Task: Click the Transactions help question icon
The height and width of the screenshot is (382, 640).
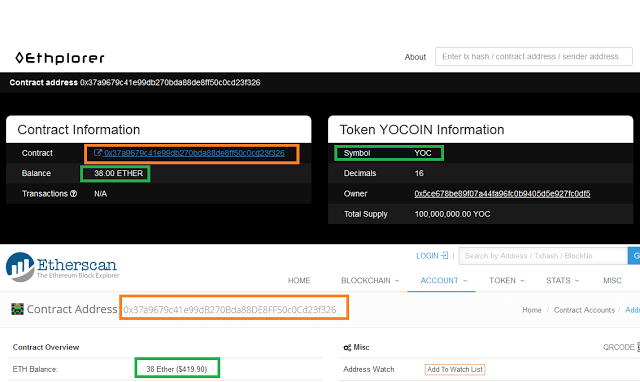Action: tap(73, 193)
